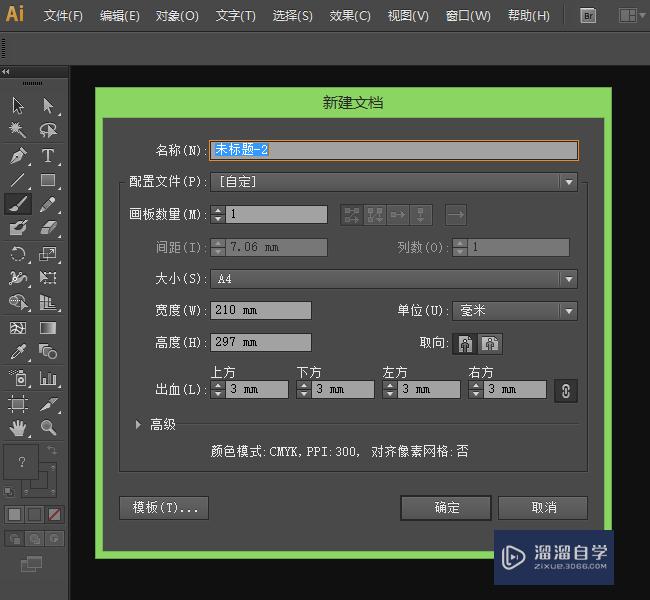Switch to Draw Inside mode
The width and height of the screenshot is (650, 600).
tap(54, 539)
